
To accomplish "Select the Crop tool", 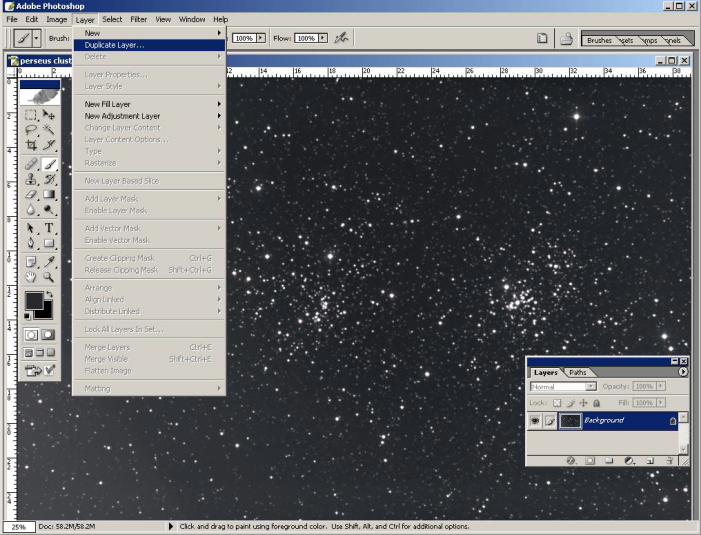I will 31,146.
